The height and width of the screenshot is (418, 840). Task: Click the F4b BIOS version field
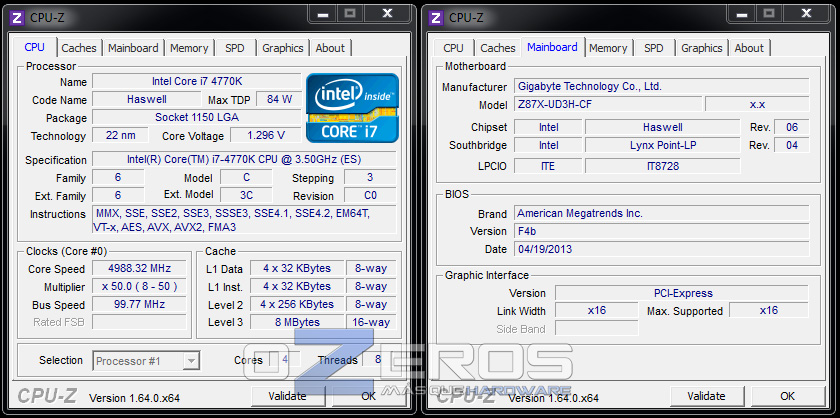point(662,231)
